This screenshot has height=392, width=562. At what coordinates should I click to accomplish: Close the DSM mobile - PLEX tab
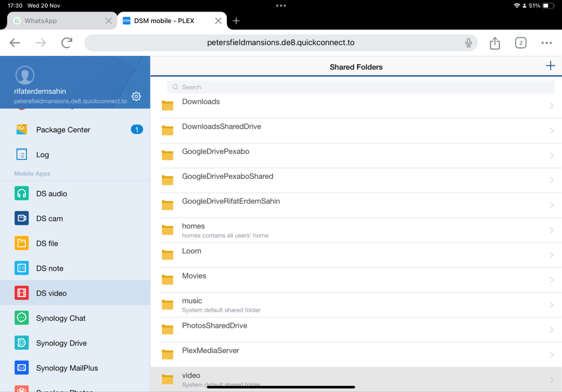click(218, 21)
